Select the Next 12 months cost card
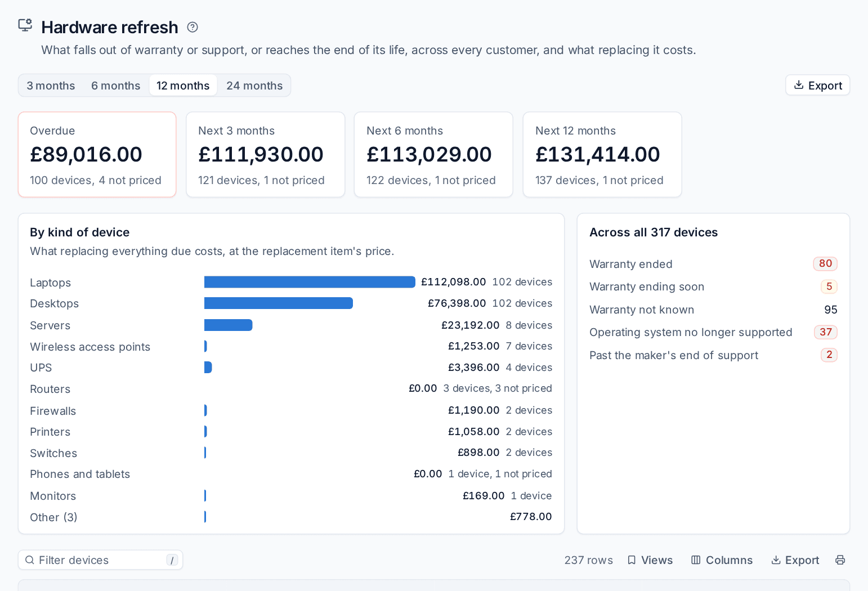The height and width of the screenshot is (591, 868). click(x=602, y=155)
